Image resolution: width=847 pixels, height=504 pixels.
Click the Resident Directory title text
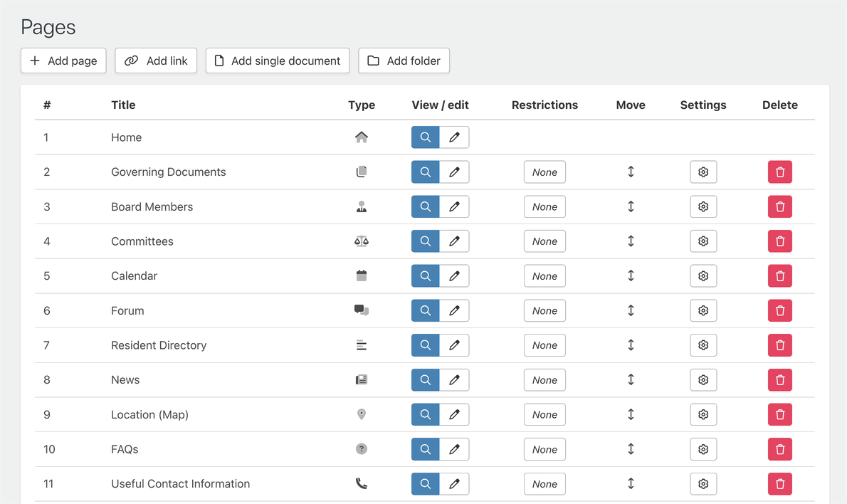tap(159, 345)
